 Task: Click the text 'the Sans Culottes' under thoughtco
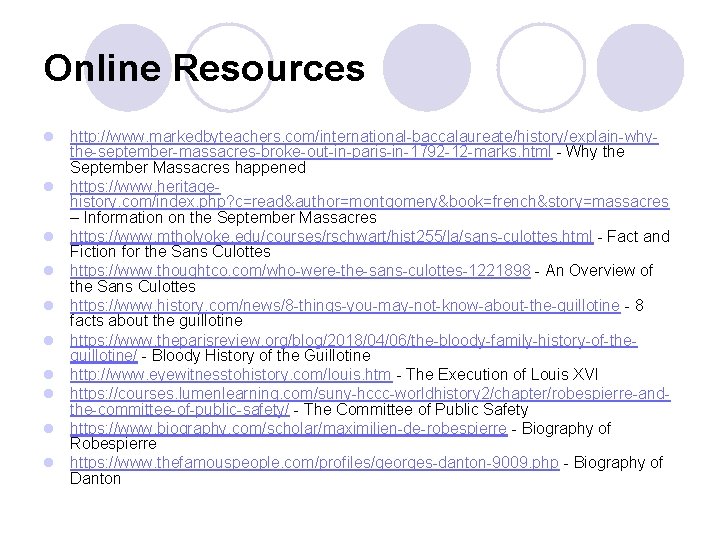133,287
